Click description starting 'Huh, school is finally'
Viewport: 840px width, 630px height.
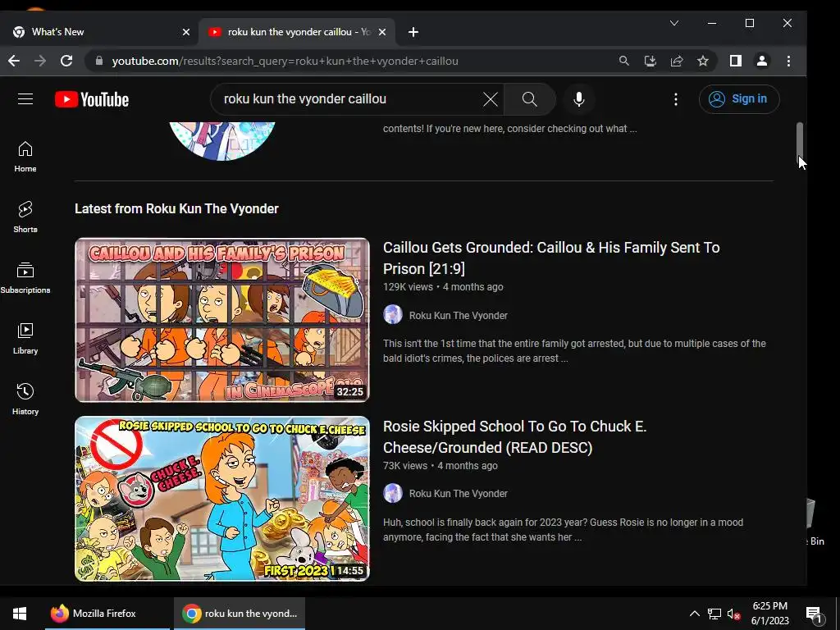[x=563, y=530]
